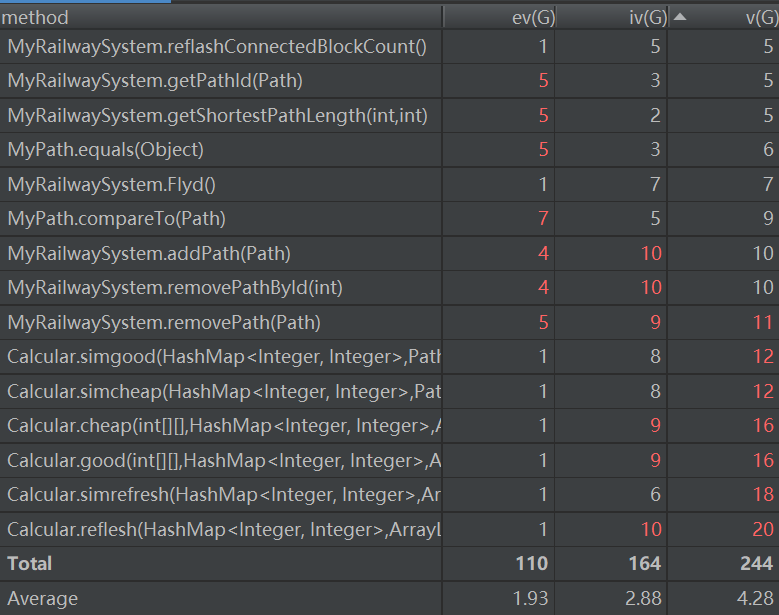Select the MyRailwaySystem.removePathById(int) row

pos(175,288)
